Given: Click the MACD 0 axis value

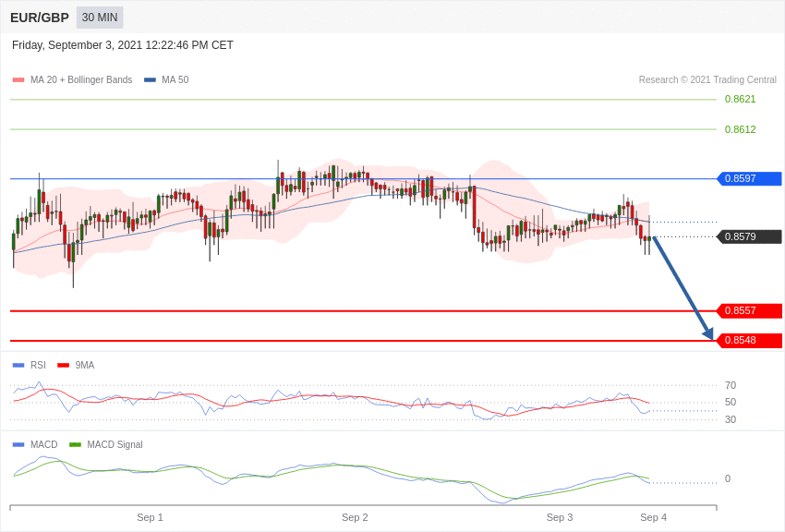Looking at the screenshot, I should coord(728,479).
